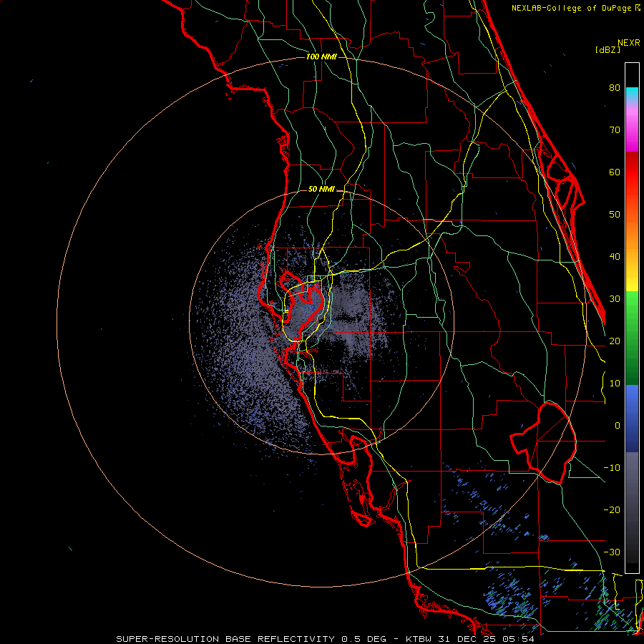Click the 50 value on the dBZ scale

click(x=615, y=215)
